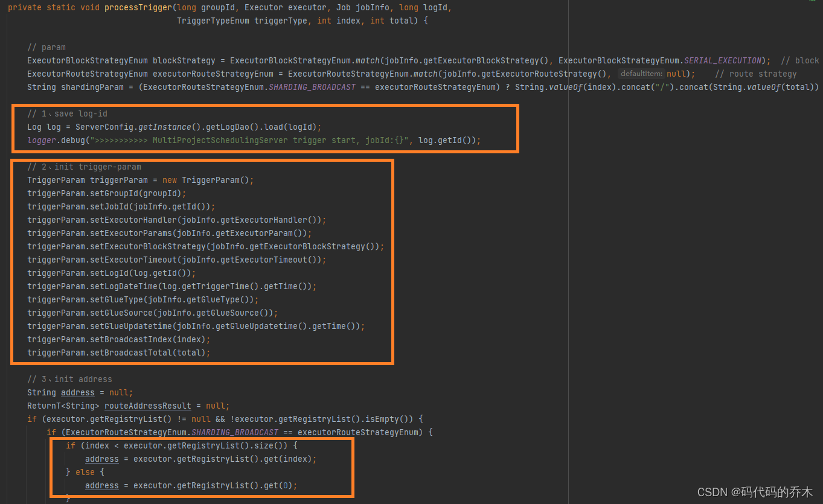823x504 pixels.
Task: Click the '} else {' line
Action: coord(85,472)
